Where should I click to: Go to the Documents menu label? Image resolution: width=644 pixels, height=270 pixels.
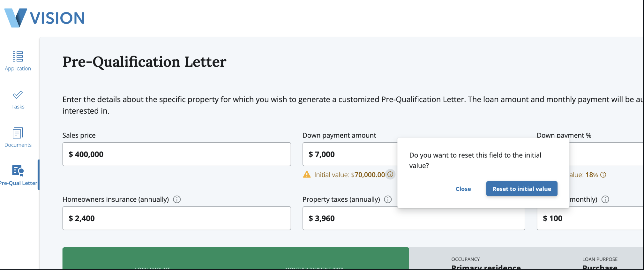click(18, 145)
